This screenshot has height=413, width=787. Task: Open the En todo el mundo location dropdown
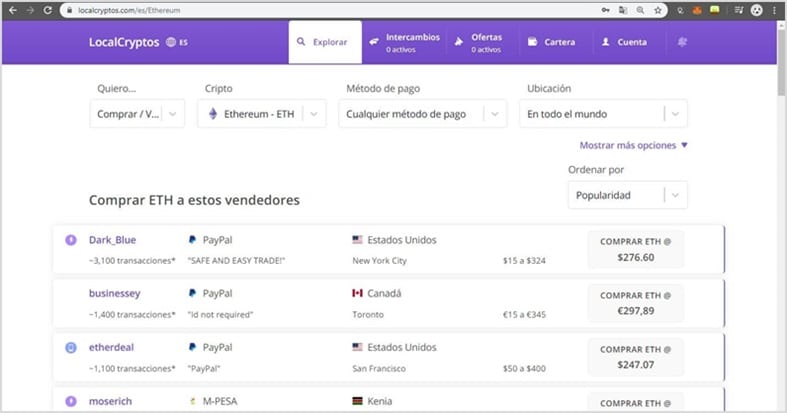point(603,114)
